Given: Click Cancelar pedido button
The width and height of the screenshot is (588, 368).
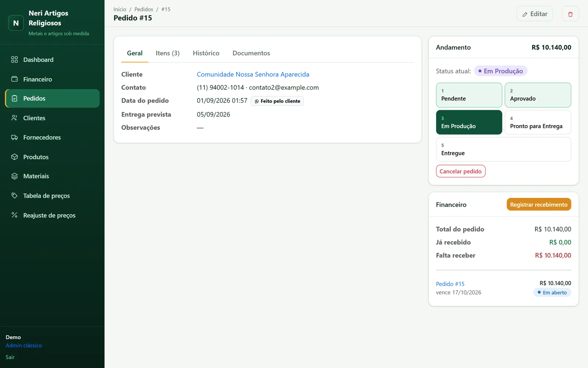Looking at the screenshot, I should point(460,171).
